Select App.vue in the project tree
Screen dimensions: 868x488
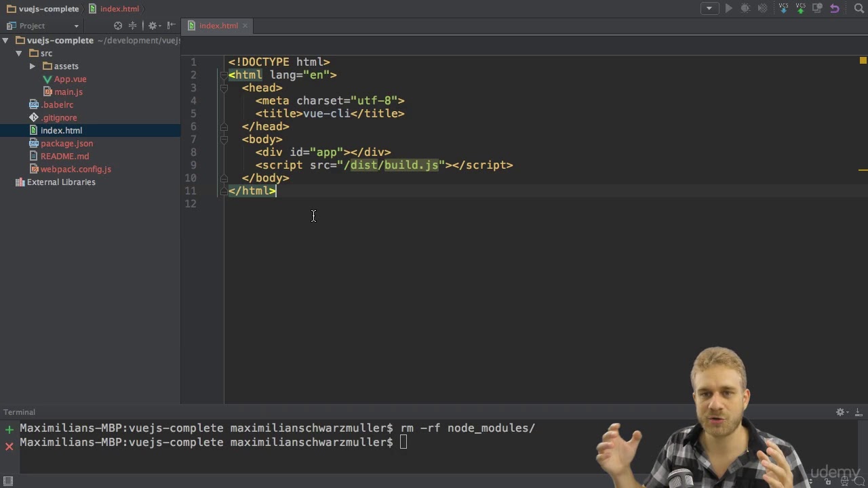(x=70, y=79)
